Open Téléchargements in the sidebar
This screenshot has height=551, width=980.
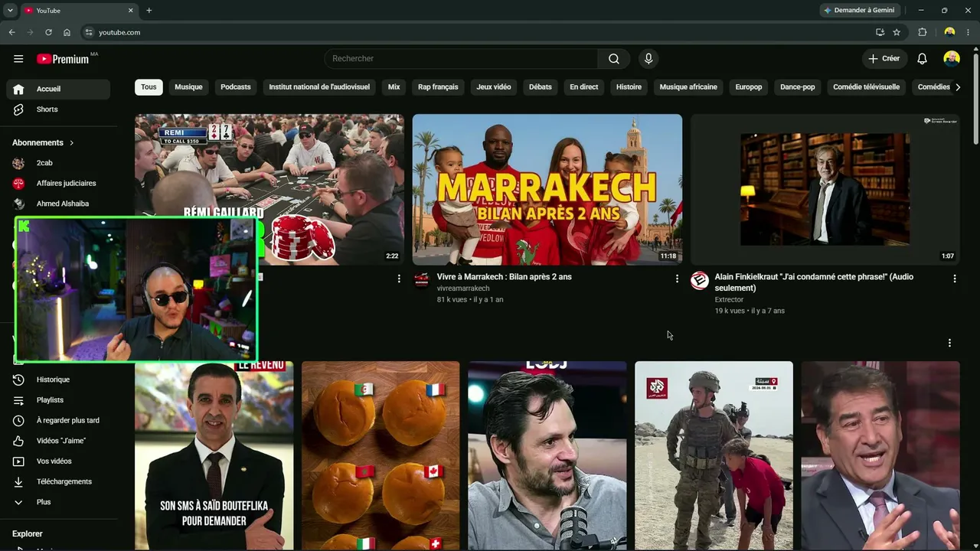(x=58, y=481)
